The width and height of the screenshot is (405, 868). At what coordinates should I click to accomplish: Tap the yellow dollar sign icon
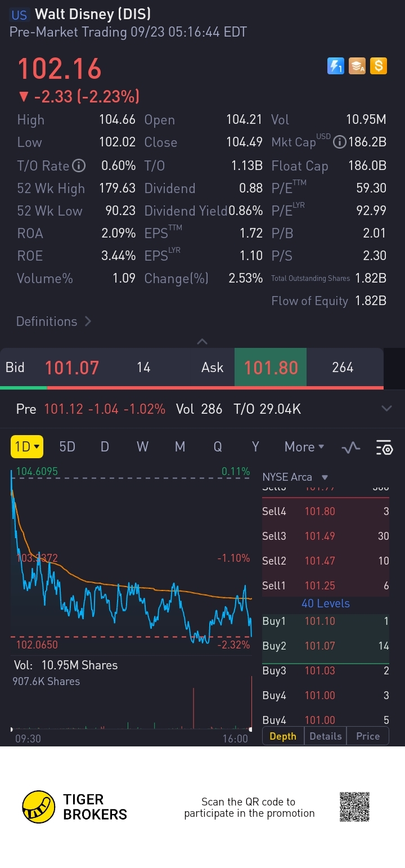pos(379,66)
